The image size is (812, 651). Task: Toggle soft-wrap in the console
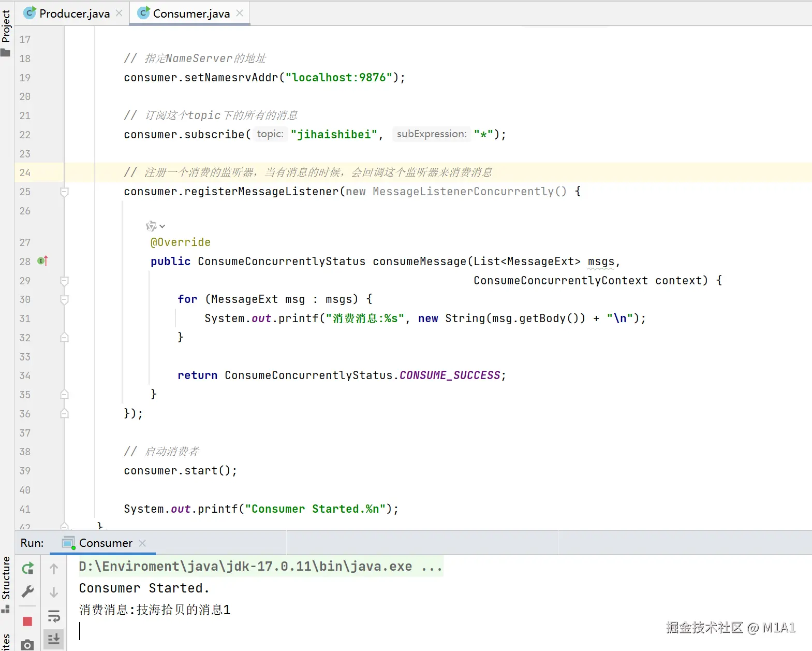(54, 616)
